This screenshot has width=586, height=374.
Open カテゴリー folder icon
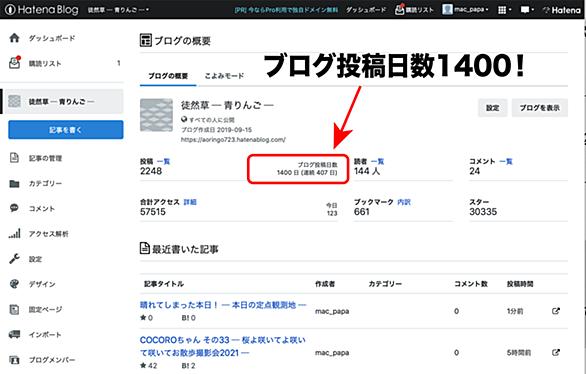click(x=14, y=183)
